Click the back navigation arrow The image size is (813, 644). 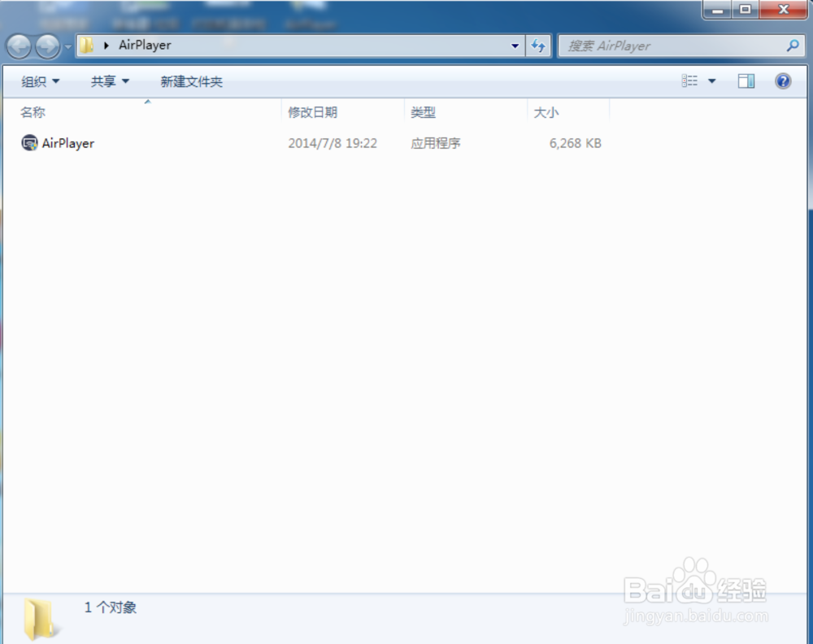(19, 46)
